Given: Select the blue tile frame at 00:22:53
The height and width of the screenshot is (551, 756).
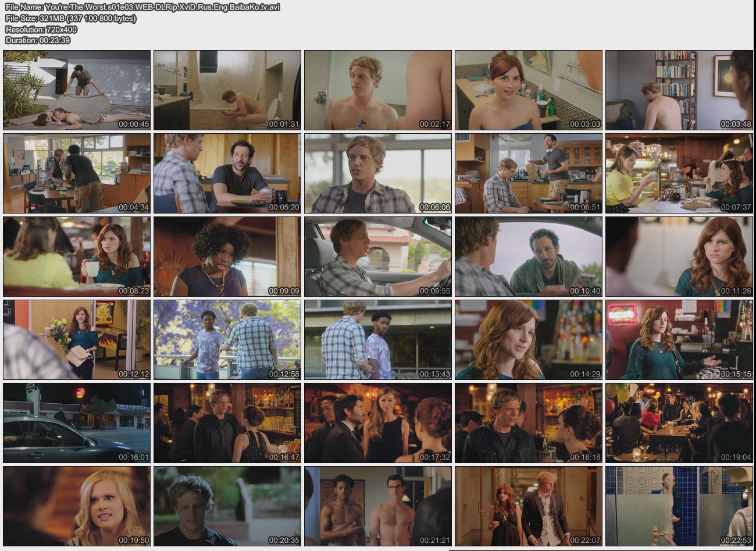Looking at the screenshot, I should coord(679,506).
